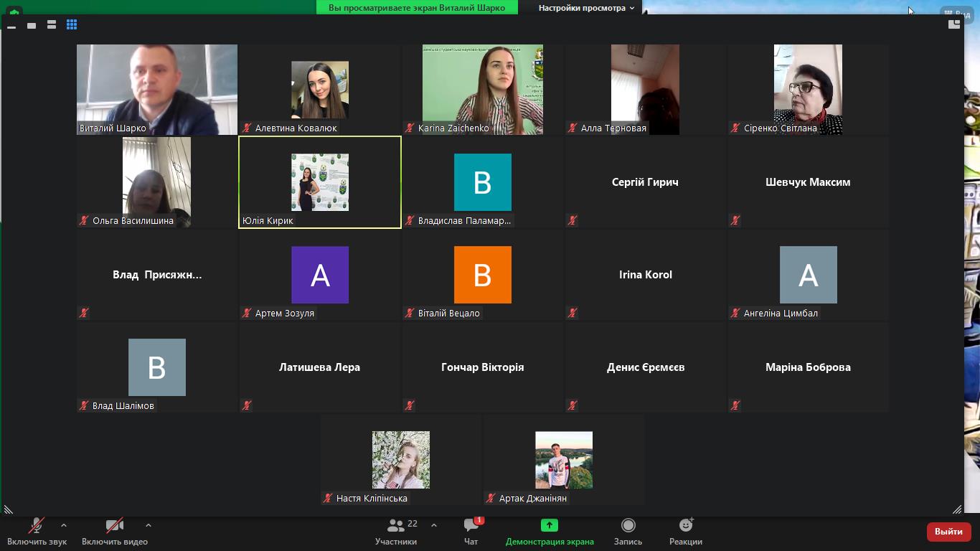Screen dimensions: 980x551
Task: Open the Chat panel
Action: [x=471, y=531]
